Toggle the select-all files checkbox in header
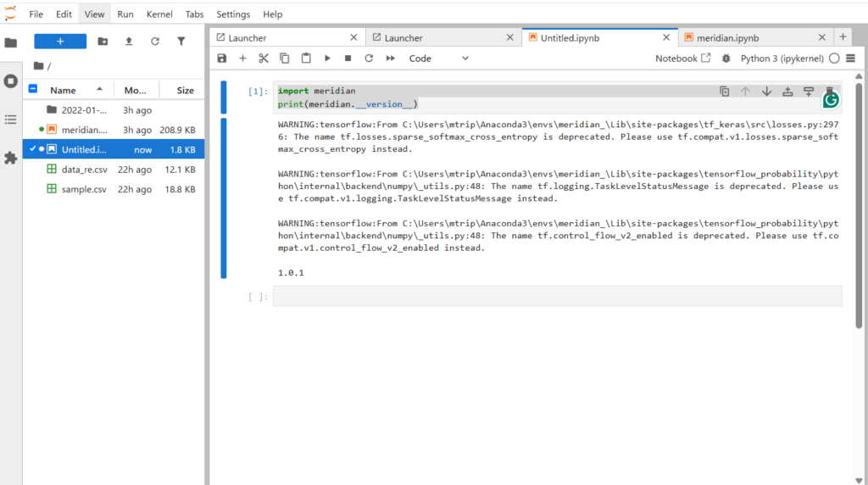 click(33, 88)
